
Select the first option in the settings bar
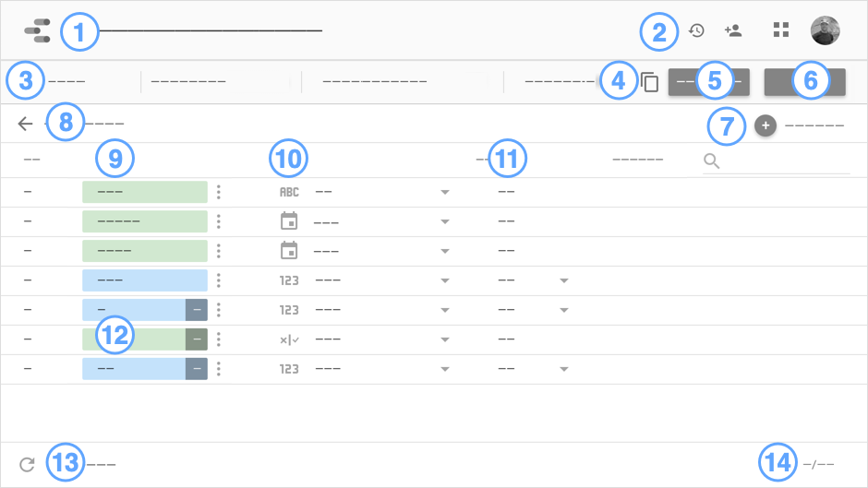pos(66,82)
